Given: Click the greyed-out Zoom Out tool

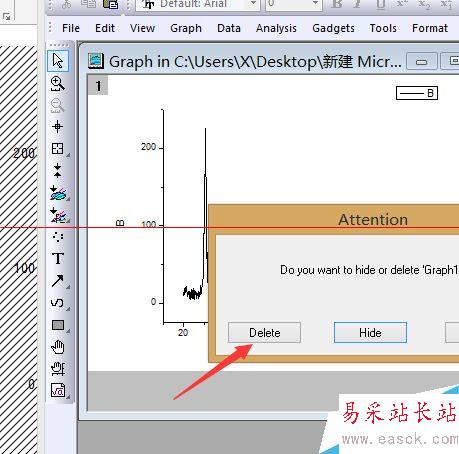Looking at the screenshot, I should tap(57, 105).
